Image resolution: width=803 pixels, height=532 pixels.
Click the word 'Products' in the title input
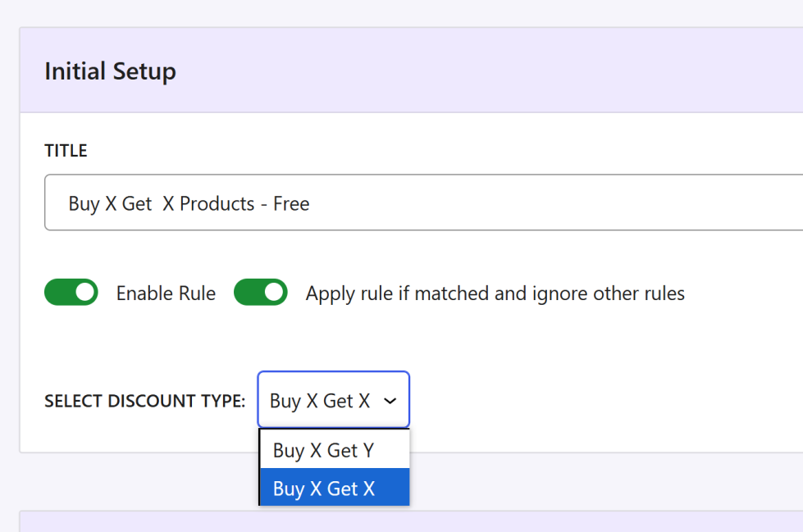[217, 203]
